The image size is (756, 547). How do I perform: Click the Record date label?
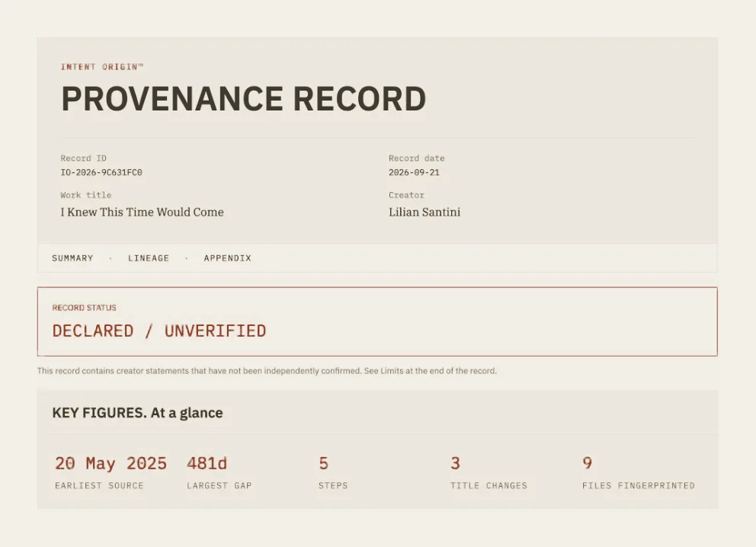click(417, 158)
